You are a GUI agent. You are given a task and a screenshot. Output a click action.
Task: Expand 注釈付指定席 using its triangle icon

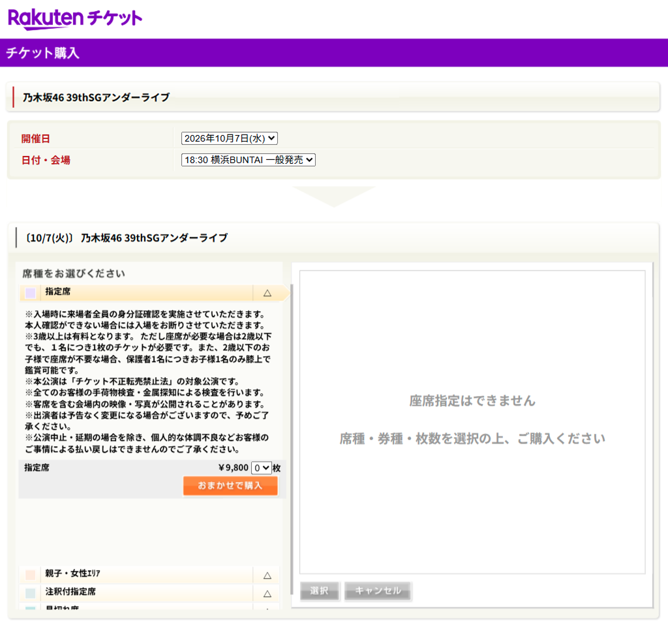(x=267, y=593)
